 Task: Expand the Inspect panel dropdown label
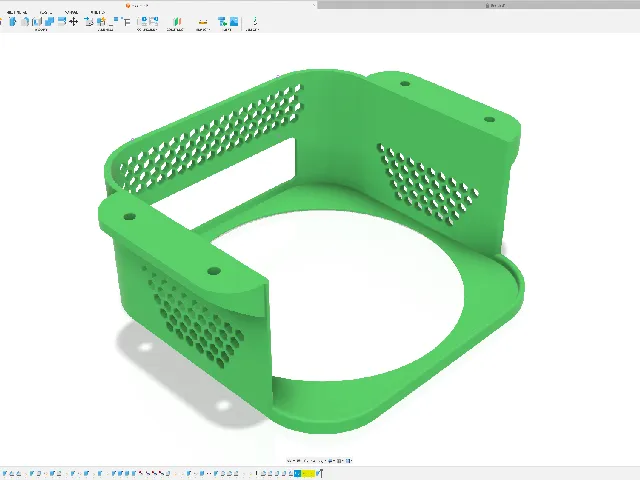pos(203,29)
